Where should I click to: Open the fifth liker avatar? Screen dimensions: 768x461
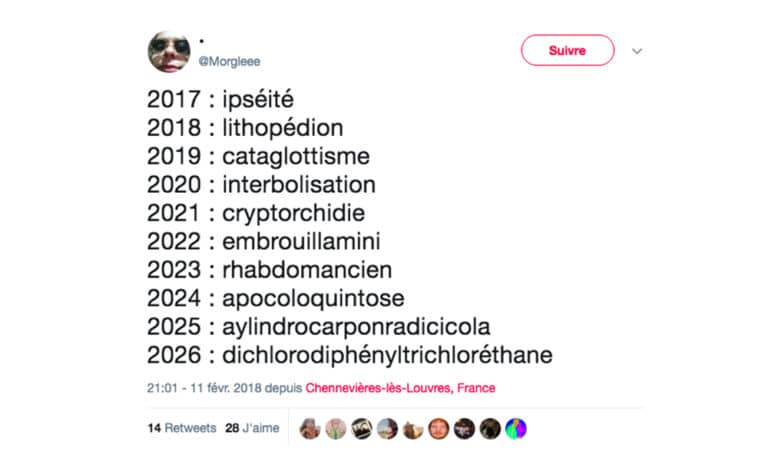click(x=413, y=428)
